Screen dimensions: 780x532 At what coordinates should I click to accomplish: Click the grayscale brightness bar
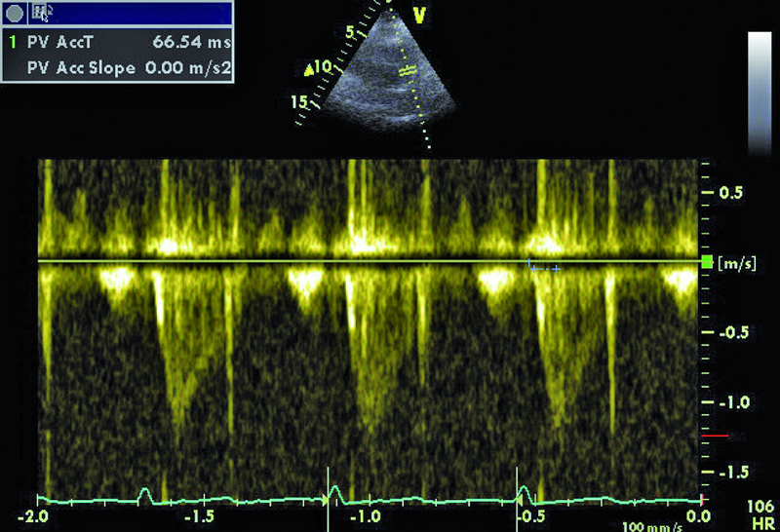coord(760,93)
